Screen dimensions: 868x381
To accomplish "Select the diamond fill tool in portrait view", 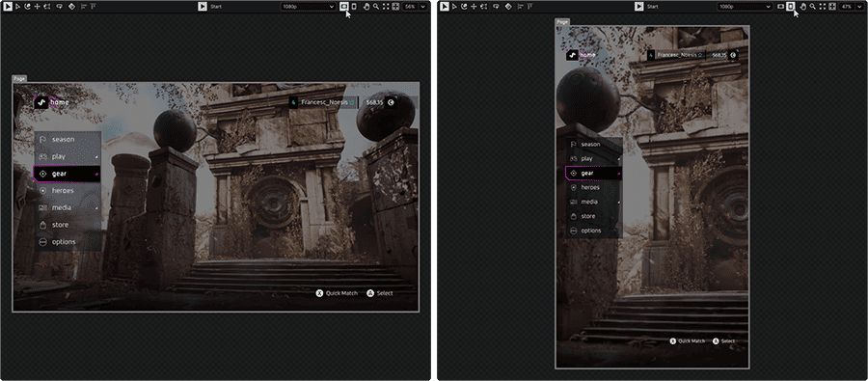I will (509, 6).
